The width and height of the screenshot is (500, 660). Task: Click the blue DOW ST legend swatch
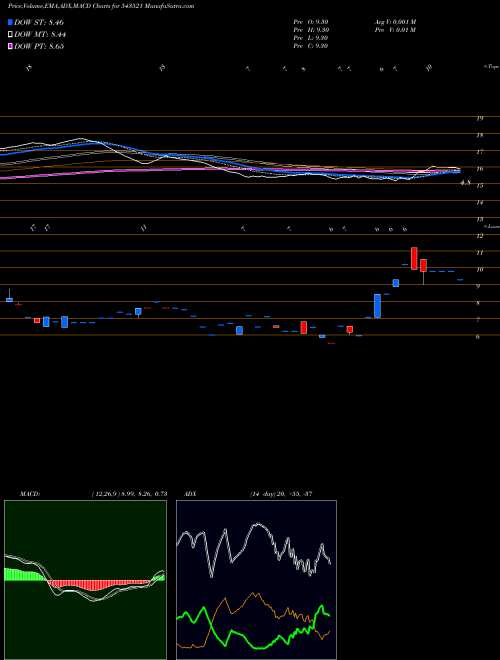10,22
